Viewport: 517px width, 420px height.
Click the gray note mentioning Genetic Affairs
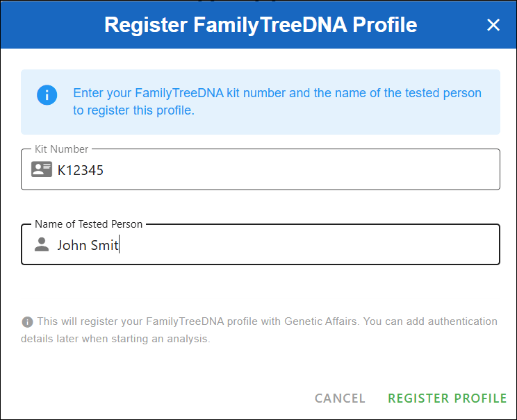[268, 321]
